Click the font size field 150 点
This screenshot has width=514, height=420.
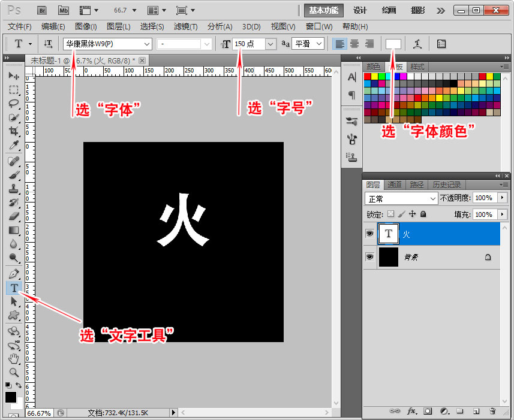coord(249,44)
